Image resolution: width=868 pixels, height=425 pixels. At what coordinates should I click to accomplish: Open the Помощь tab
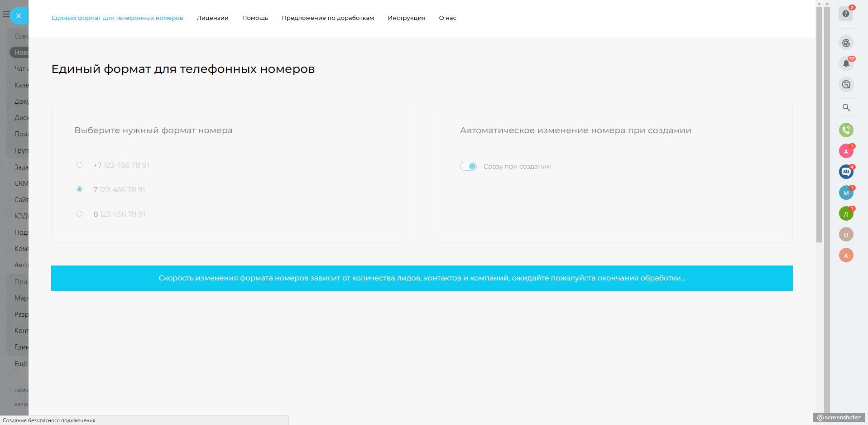255,18
